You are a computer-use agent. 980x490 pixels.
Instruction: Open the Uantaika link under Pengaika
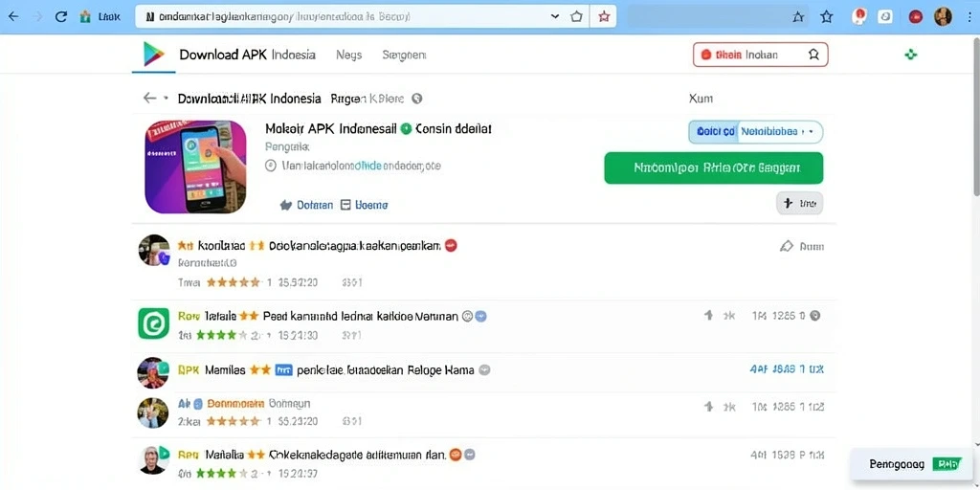[x=362, y=167]
